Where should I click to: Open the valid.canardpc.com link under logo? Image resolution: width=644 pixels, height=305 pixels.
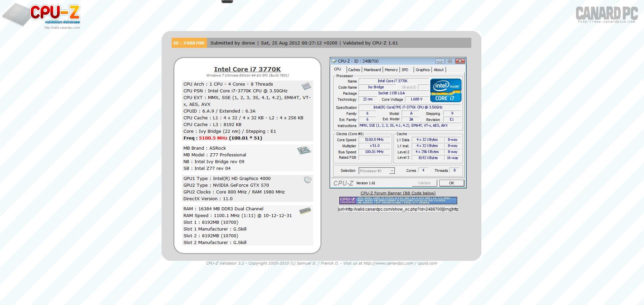(x=62, y=28)
